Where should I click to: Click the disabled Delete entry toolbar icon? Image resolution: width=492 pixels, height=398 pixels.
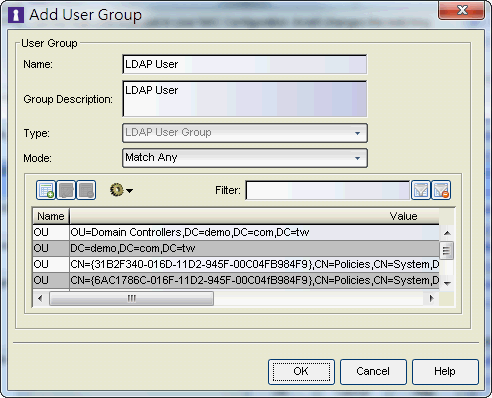point(86,190)
